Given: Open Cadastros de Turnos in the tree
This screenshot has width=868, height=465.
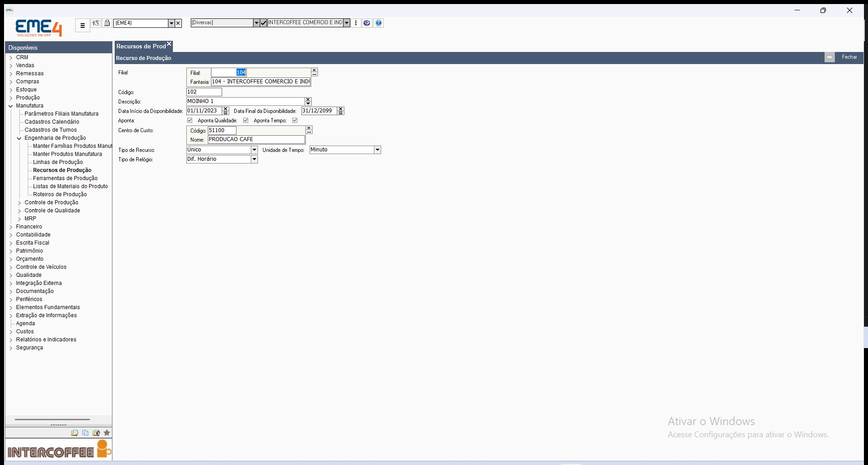Looking at the screenshot, I should point(51,130).
